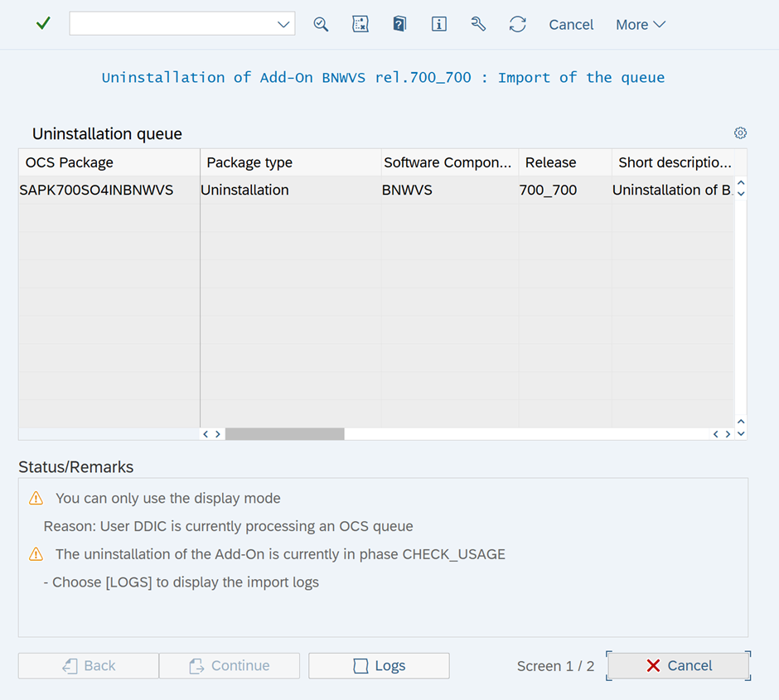Click the magnifier search icon in toolbar
This screenshot has width=779, height=700.
[321, 24]
